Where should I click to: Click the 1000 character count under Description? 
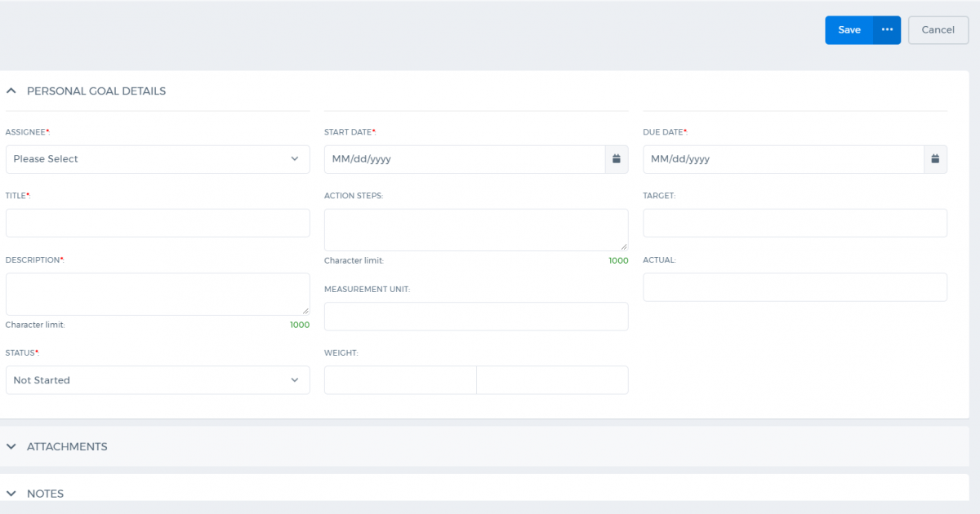pyautogui.click(x=300, y=325)
